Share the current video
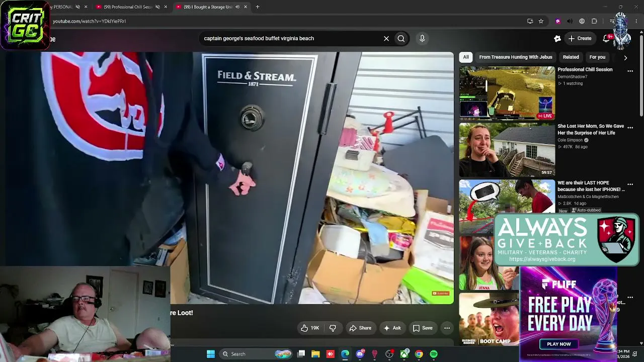 pos(360,328)
